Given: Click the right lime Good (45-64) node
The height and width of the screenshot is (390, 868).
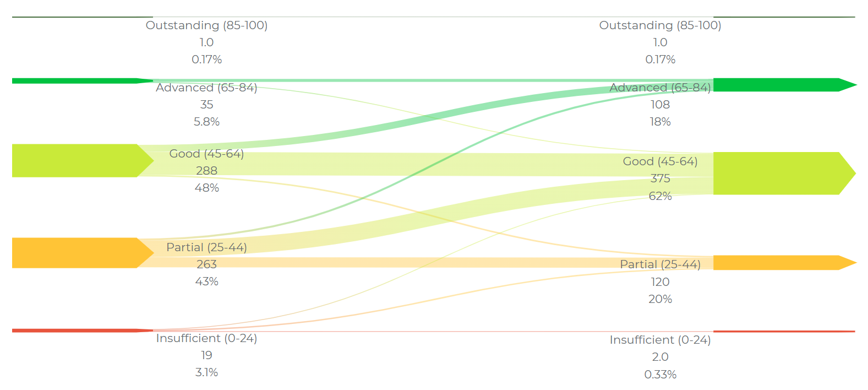Looking at the screenshot, I should coord(776,173).
